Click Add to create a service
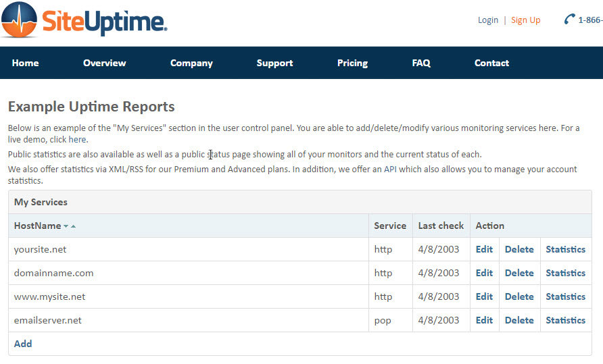The height and width of the screenshot is (364, 603). 23,344
